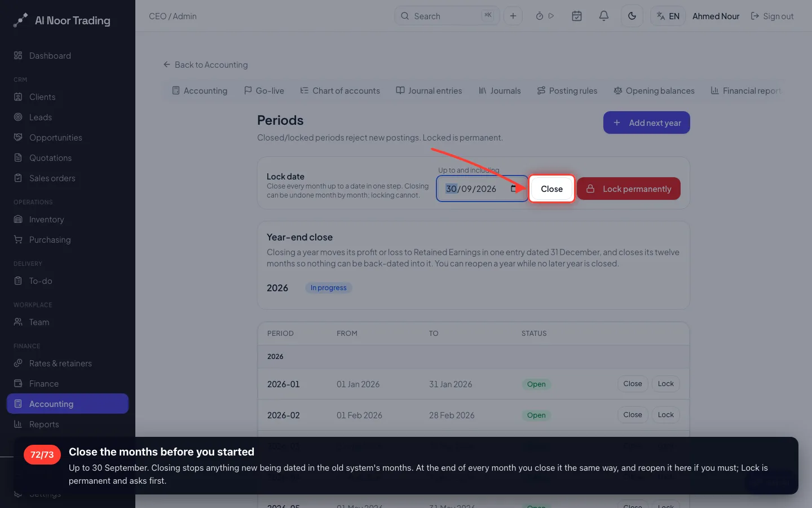Click the plus quick-add icon in top bar

click(513, 16)
